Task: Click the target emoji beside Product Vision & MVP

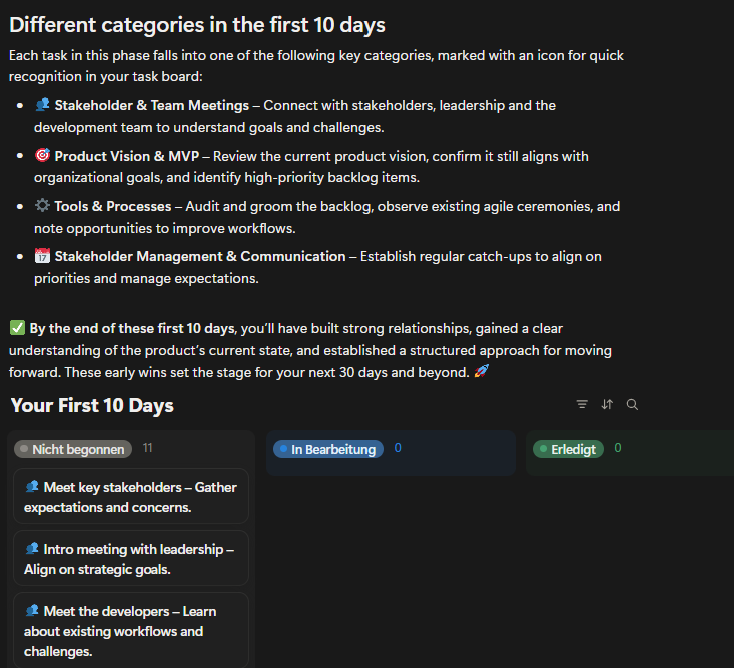Action: [42, 156]
